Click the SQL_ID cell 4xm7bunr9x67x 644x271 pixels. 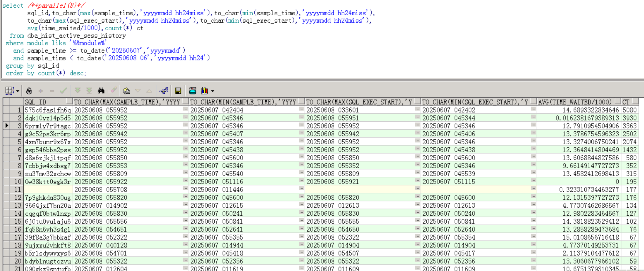(48, 142)
